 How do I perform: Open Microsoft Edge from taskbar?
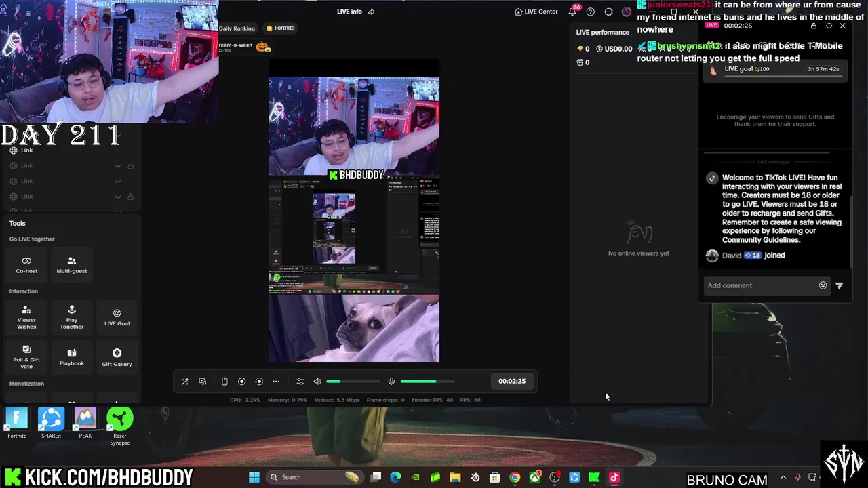click(396, 477)
